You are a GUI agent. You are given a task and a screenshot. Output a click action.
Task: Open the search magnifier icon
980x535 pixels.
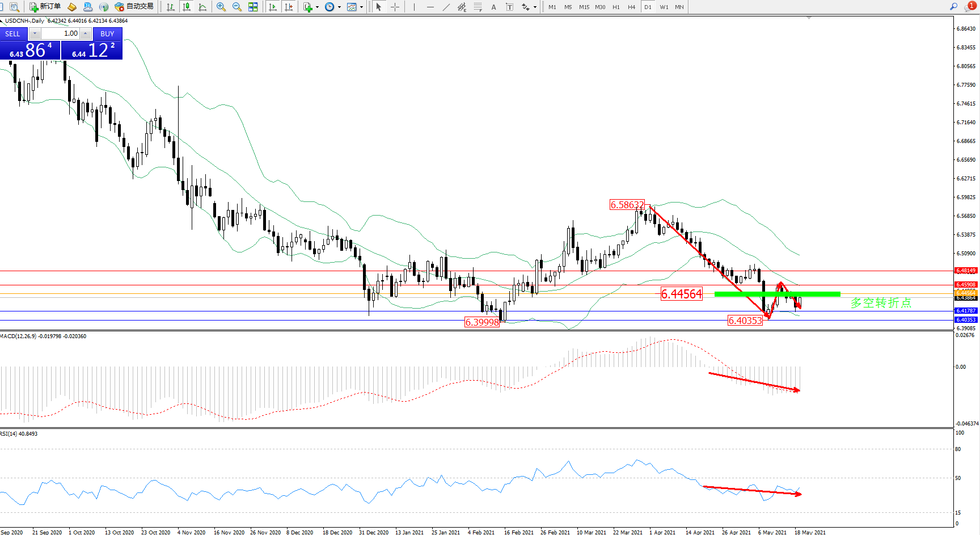point(953,7)
